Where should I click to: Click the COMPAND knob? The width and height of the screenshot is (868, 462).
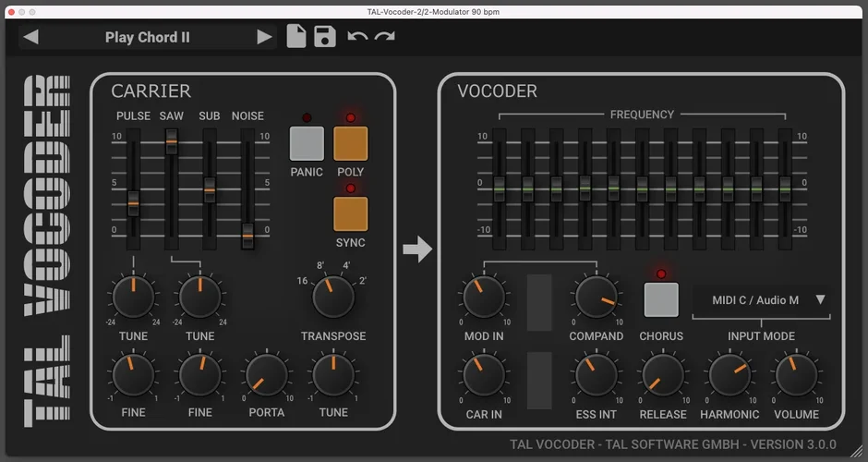point(596,298)
